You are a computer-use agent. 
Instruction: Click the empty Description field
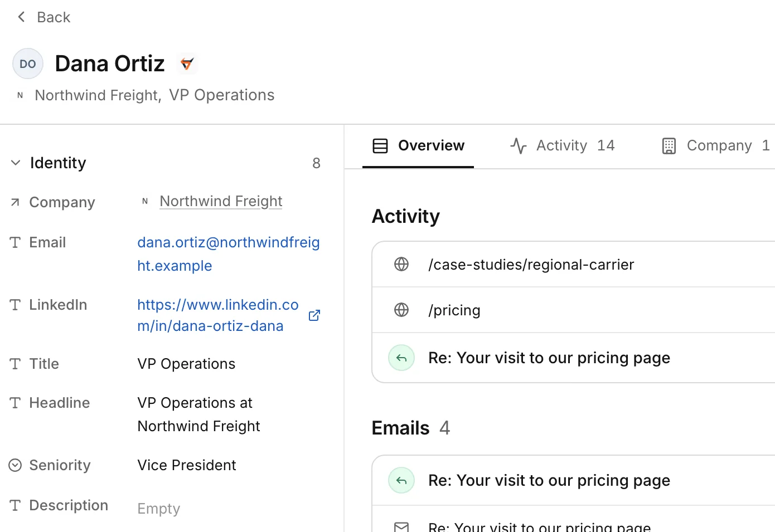[x=159, y=509]
